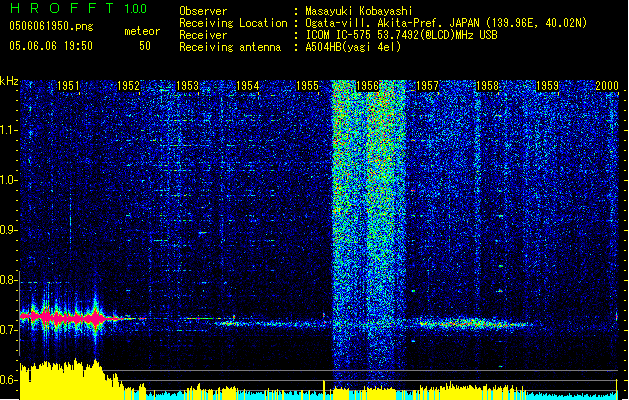Click the 1.0 kHz frequency axis label
Image resolution: width=629 pixels, height=400 pixels.
tap(9, 180)
